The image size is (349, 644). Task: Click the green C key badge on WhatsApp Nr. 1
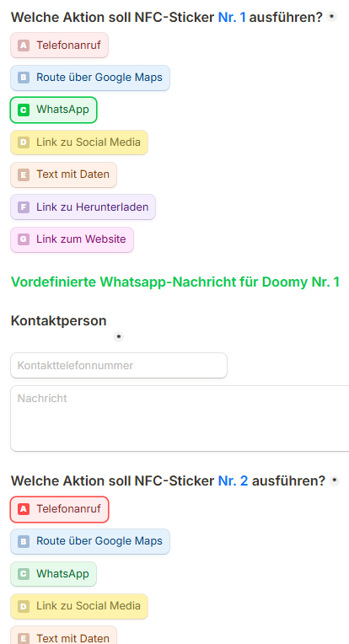(x=24, y=110)
